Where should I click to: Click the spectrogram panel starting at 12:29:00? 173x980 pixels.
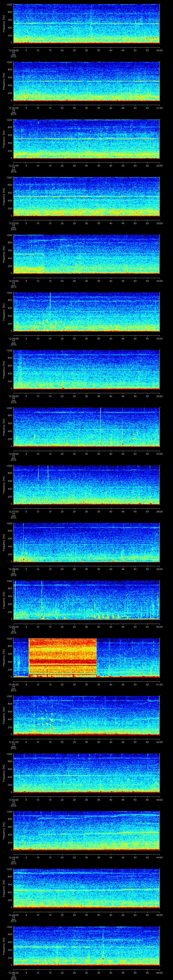click(87, 24)
